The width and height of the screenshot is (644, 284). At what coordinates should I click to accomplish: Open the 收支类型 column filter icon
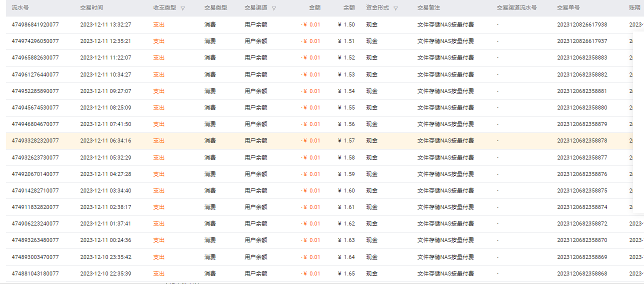click(182, 8)
